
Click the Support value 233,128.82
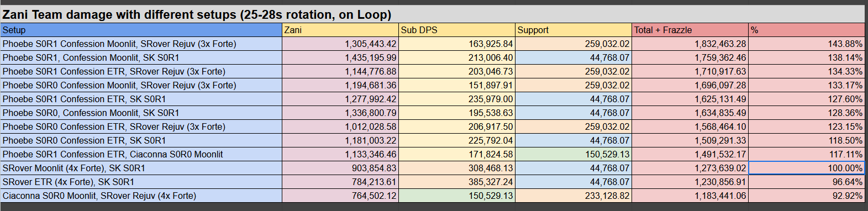pyautogui.click(x=574, y=196)
